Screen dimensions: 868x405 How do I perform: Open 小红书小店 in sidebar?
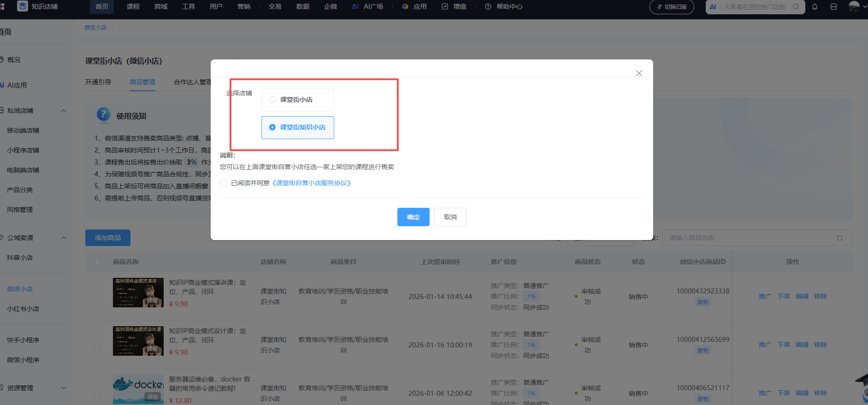tap(23, 309)
